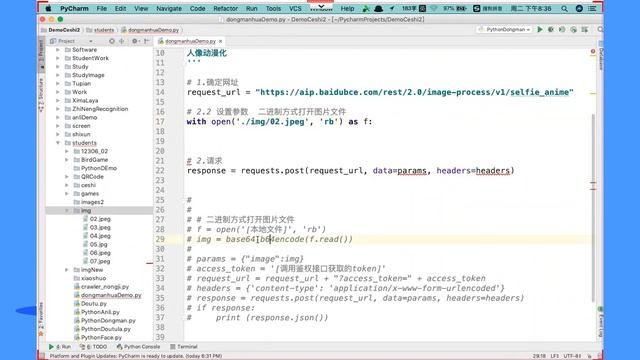The width and height of the screenshot is (640, 360).
Task: Click the tool windows toggle icon in status bar corner
Action: 41,356
